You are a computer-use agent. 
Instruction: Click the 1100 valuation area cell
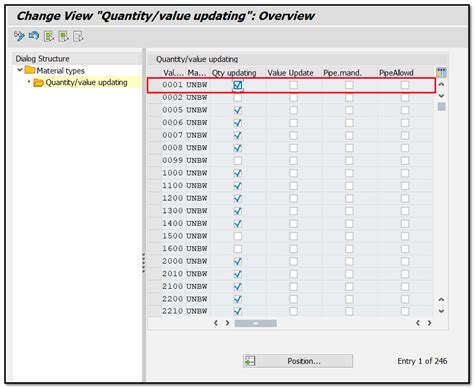click(172, 185)
